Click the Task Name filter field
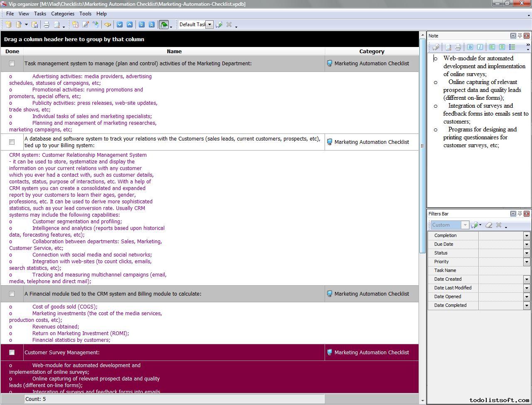532x405 pixels. [504, 270]
